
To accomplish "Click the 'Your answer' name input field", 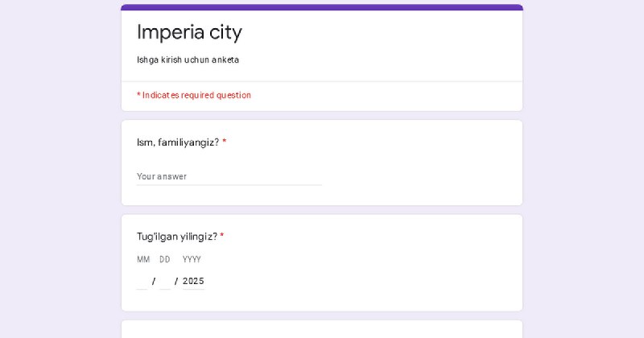I will [229, 176].
